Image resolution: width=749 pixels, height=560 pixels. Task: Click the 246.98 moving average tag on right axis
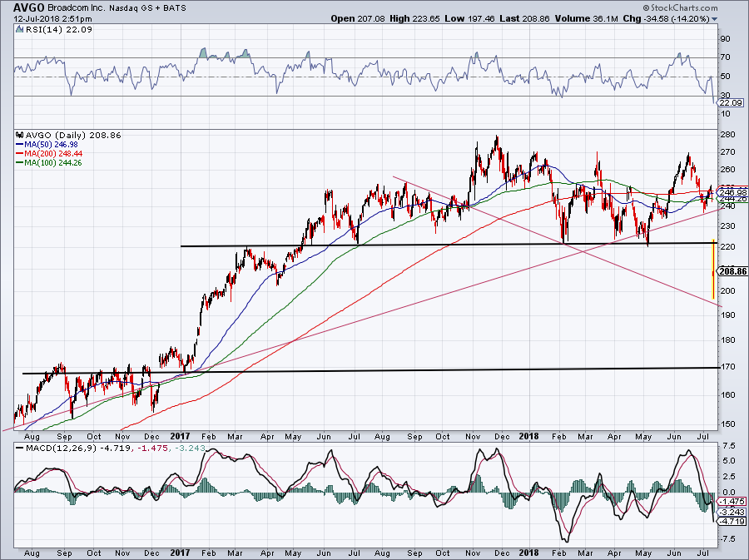pos(733,192)
